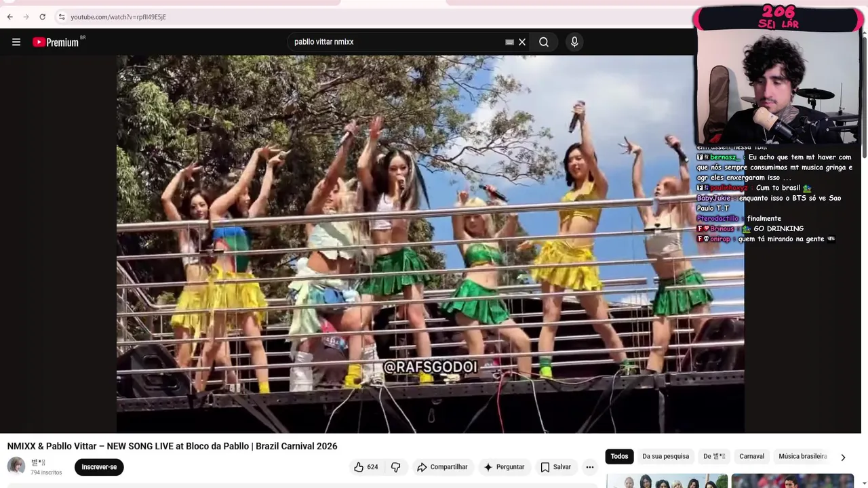This screenshot has height=488, width=868.
Task: Open site information icon in address bar
Action: point(61,17)
